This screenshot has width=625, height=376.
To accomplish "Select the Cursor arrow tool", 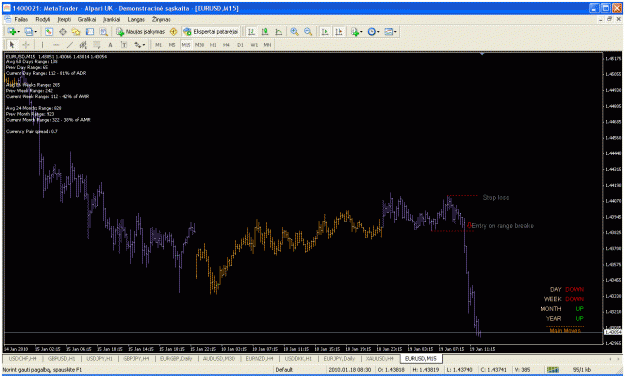I will [12, 45].
